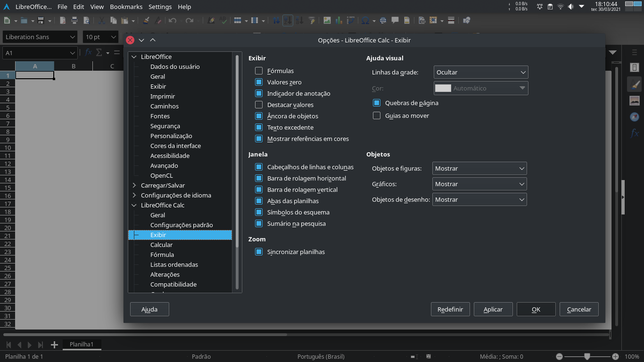Open the Edit menu
The image size is (644, 362).
pos(79,7)
